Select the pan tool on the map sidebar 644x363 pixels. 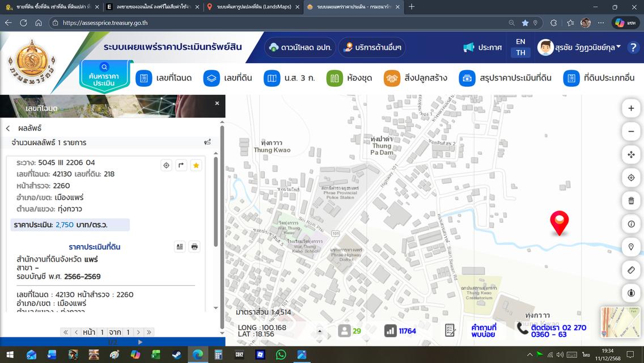[631, 154]
